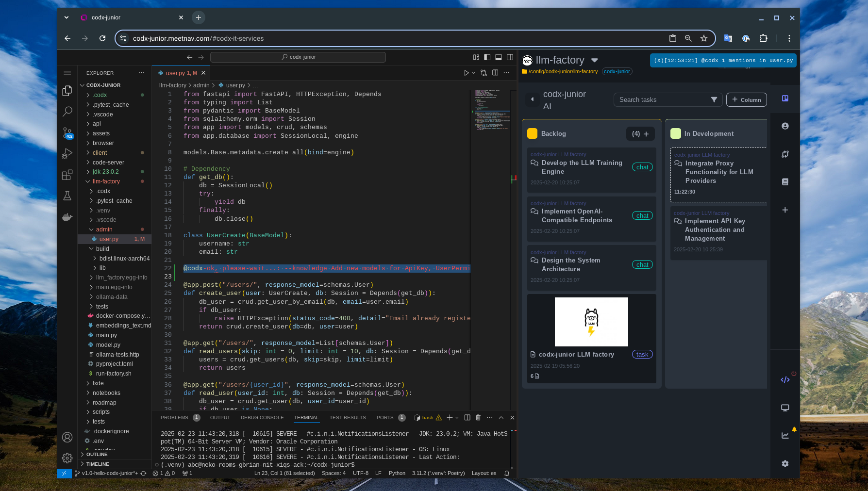Open the Source Control view in activity bar
Viewport: 868px width, 491px height.
67,132
